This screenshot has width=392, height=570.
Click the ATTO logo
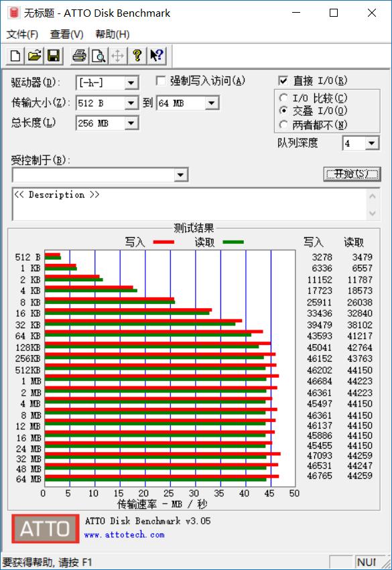pyautogui.click(x=45, y=528)
